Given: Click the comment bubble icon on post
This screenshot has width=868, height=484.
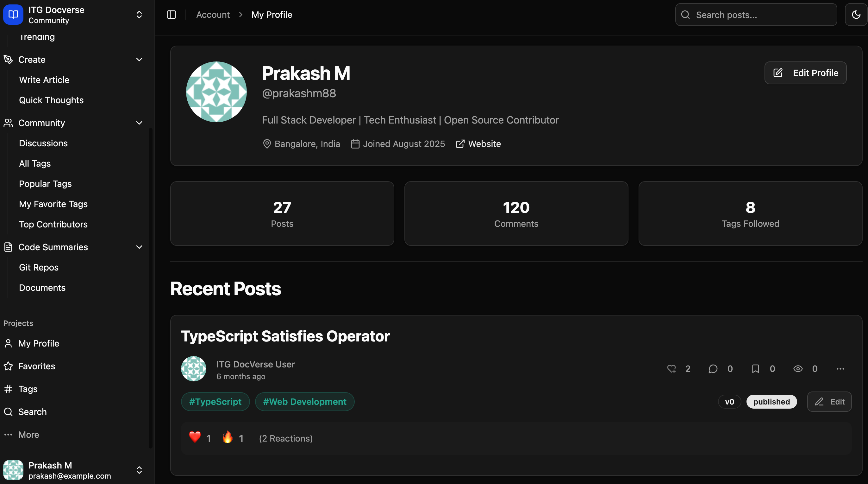Looking at the screenshot, I should pyautogui.click(x=713, y=369).
